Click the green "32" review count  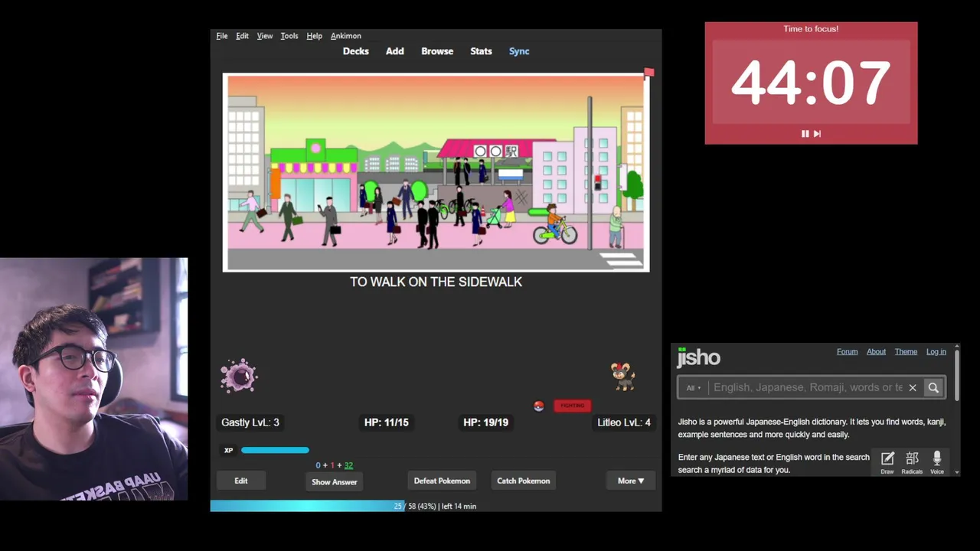click(x=348, y=465)
